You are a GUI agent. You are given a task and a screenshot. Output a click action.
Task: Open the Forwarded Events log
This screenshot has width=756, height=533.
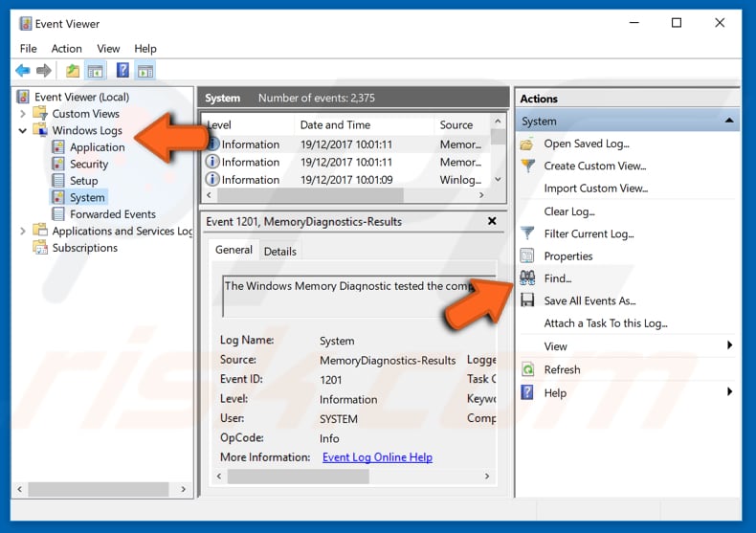(112, 214)
